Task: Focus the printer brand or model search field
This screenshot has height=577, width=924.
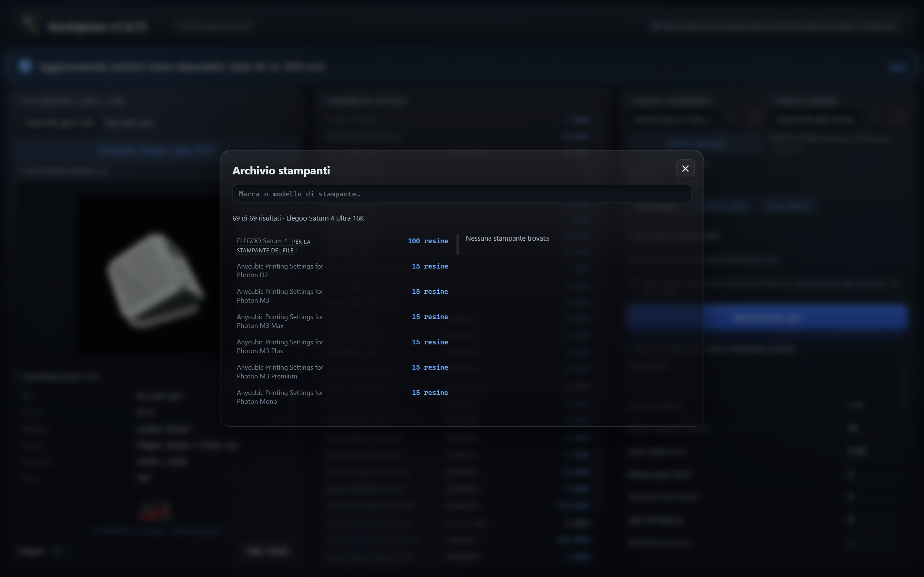Action: (462, 194)
